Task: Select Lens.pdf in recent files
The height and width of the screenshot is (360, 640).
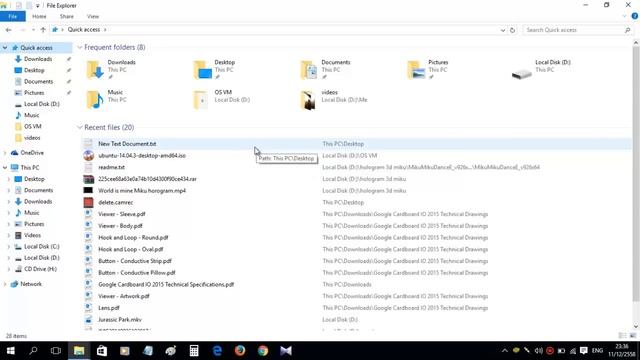Action: [x=109, y=308]
